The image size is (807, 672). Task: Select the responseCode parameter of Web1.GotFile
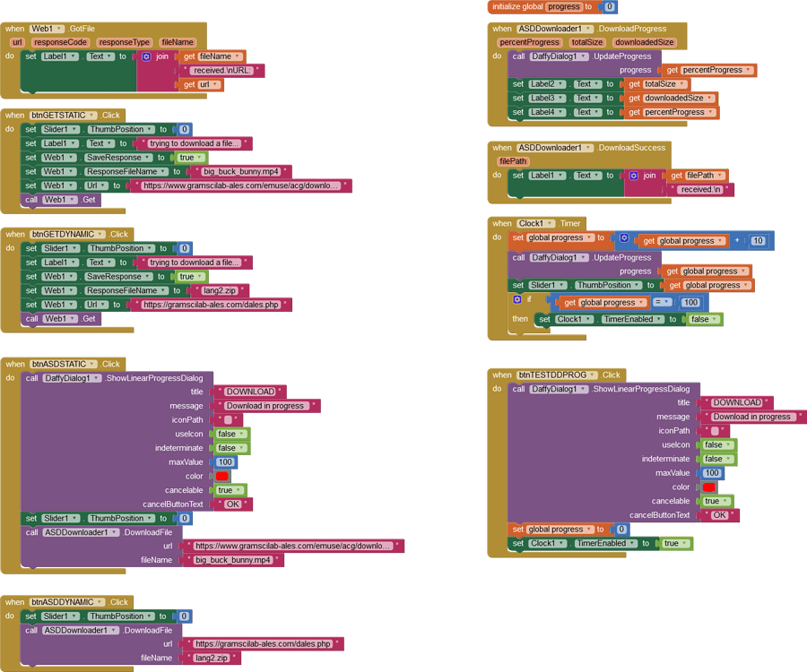click(60, 42)
